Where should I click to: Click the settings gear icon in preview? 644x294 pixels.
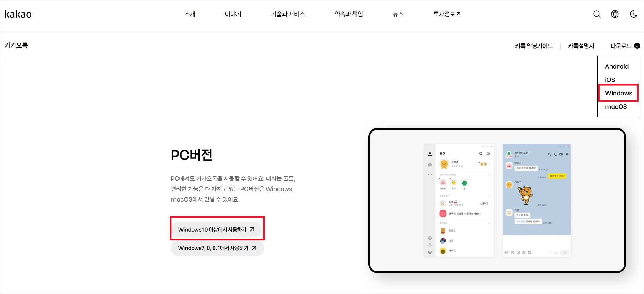tap(430, 252)
